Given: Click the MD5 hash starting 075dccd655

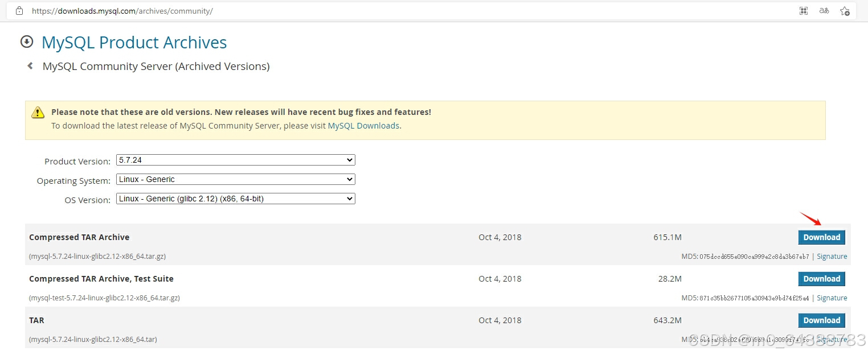Looking at the screenshot, I should [x=754, y=257].
